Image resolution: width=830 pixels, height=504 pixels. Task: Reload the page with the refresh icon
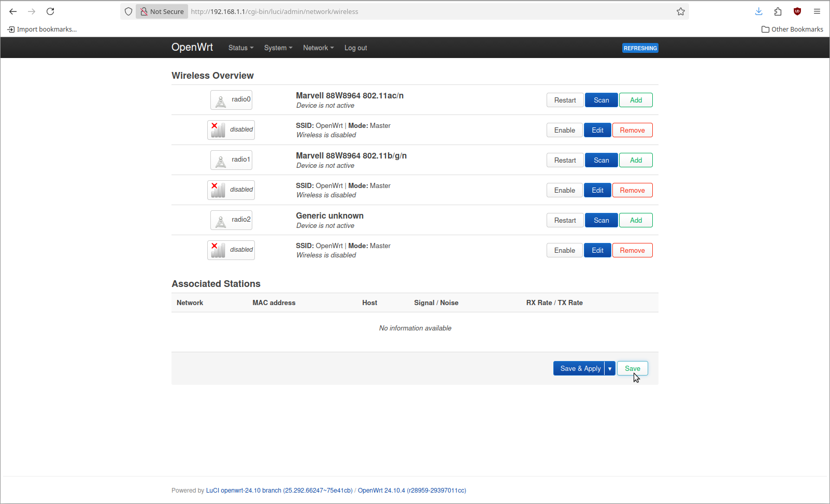coord(50,11)
